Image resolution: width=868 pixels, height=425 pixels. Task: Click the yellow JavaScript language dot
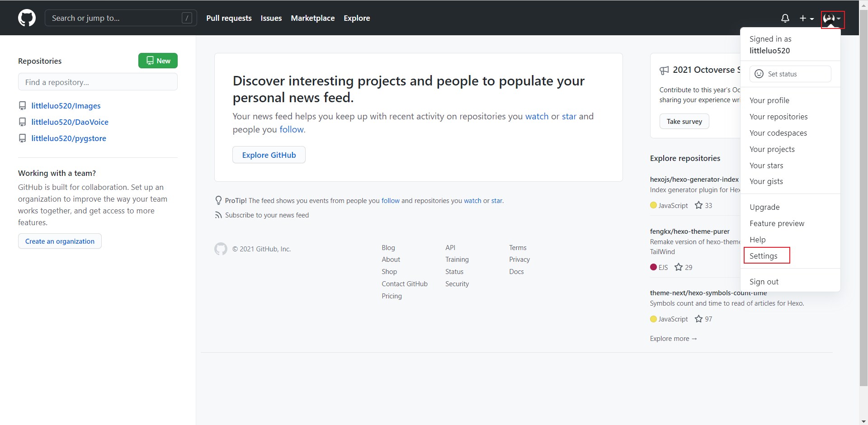653,205
